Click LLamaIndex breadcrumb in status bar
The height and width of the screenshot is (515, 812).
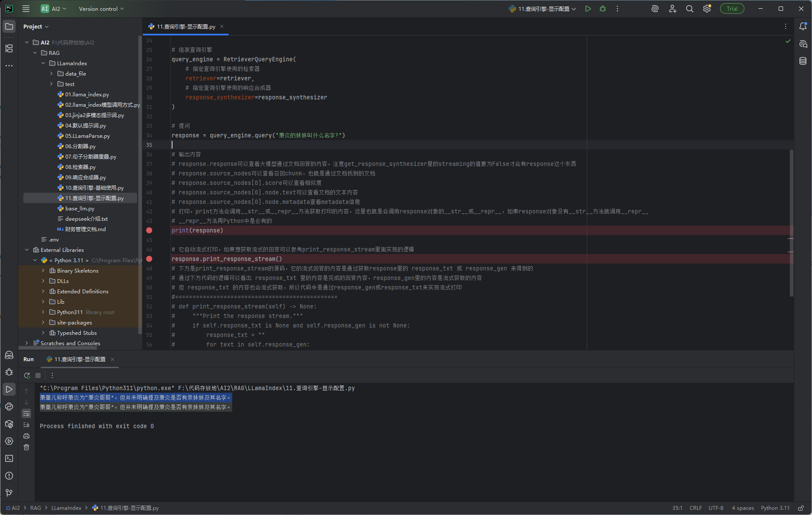point(66,508)
